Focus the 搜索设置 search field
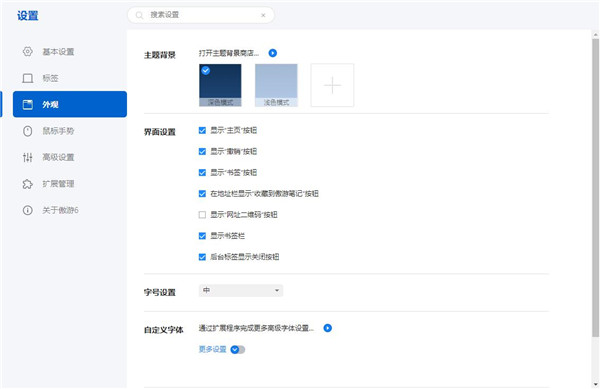Image resolution: width=600 pixels, height=389 pixels. (201, 15)
